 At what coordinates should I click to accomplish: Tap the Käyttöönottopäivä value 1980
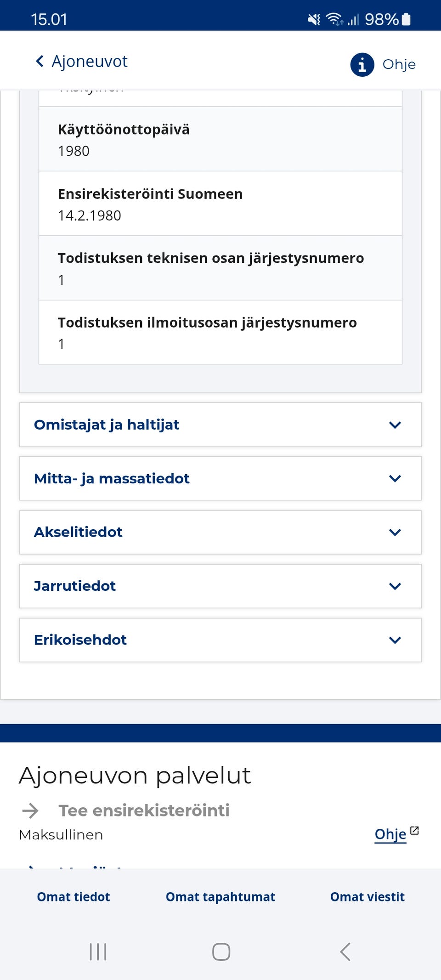pyautogui.click(x=74, y=151)
